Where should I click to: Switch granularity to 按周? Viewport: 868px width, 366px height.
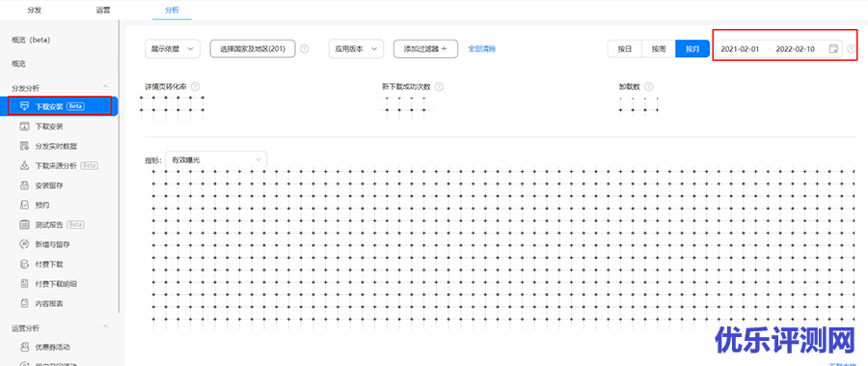(659, 49)
